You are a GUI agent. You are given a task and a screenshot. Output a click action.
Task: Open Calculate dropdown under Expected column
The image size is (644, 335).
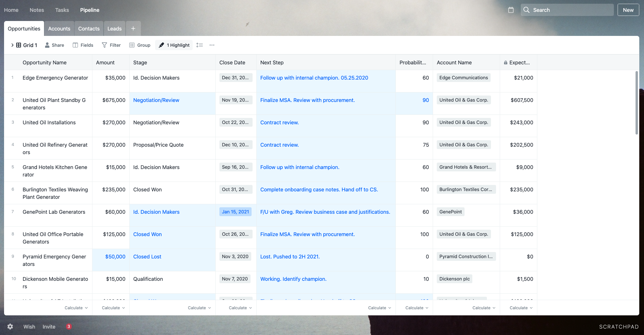pos(521,308)
